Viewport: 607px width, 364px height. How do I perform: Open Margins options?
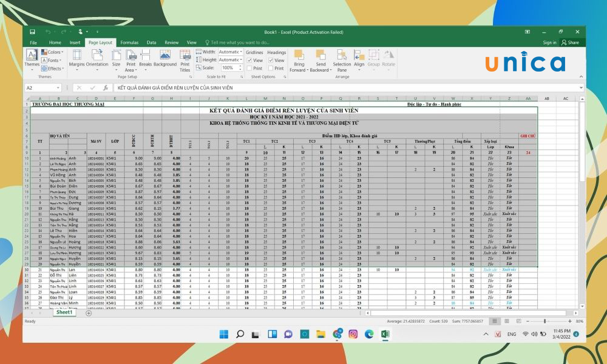(76, 60)
